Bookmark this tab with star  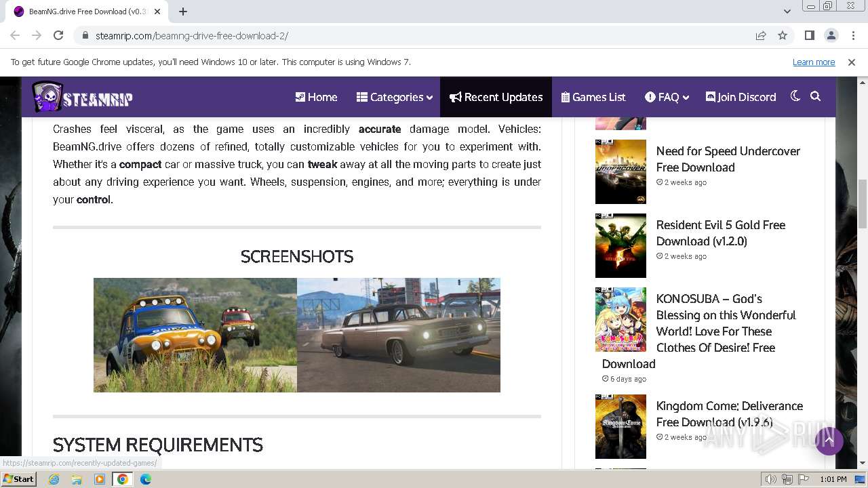point(783,35)
